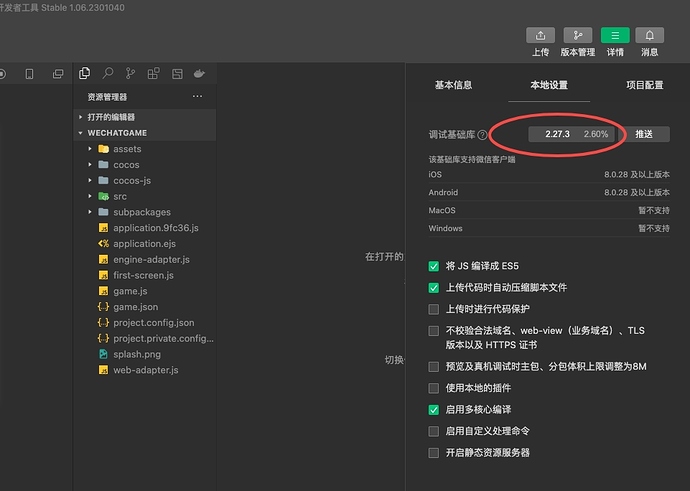Image resolution: width=690 pixels, height=491 pixels.
Task: Open the search magnifier icon
Action: [x=108, y=73]
